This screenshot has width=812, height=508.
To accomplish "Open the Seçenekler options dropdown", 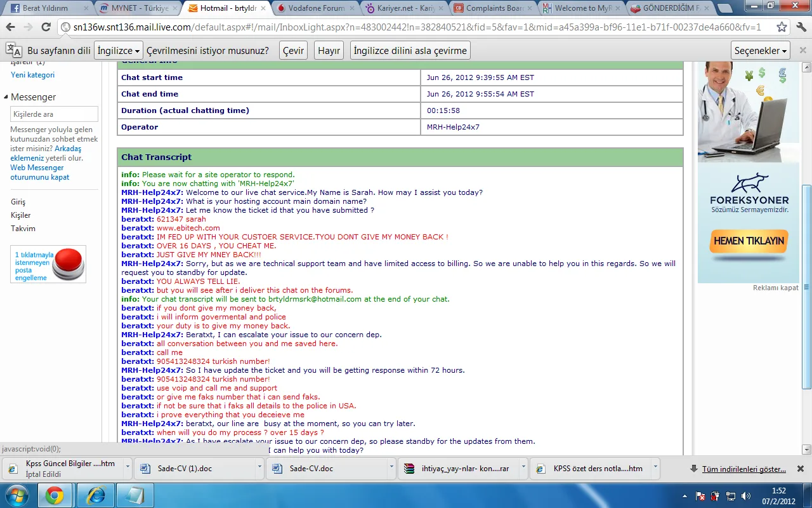I will [761, 51].
